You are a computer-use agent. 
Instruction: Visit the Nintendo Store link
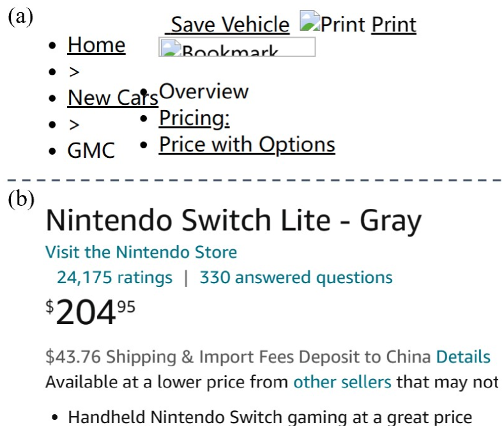(x=141, y=252)
